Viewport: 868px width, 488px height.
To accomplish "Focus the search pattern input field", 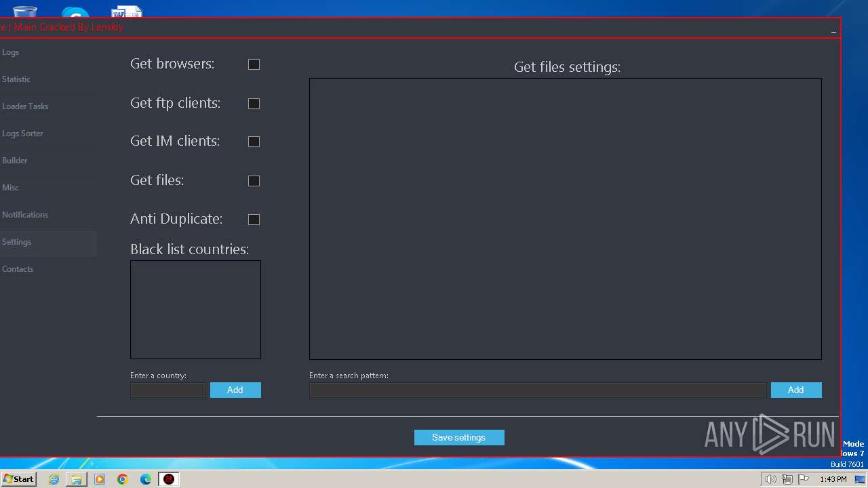I will point(538,390).
